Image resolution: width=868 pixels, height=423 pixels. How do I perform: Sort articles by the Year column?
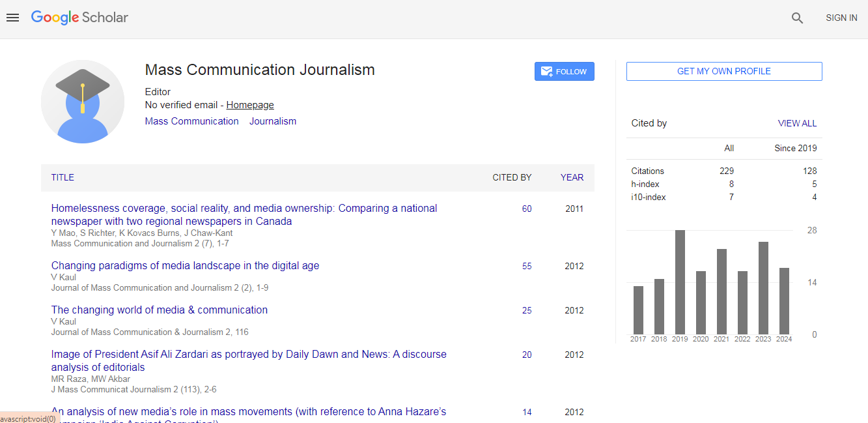pos(572,177)
